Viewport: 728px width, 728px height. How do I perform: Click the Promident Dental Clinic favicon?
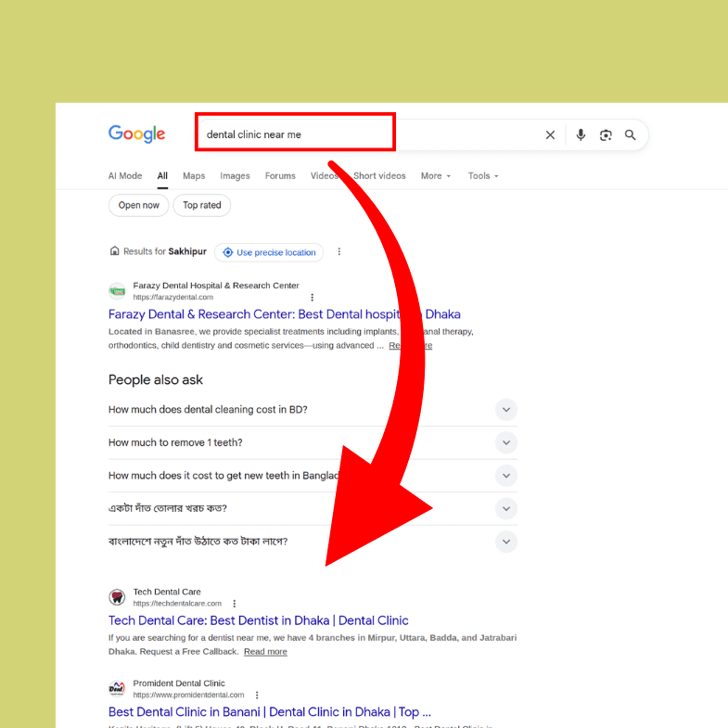117,688
